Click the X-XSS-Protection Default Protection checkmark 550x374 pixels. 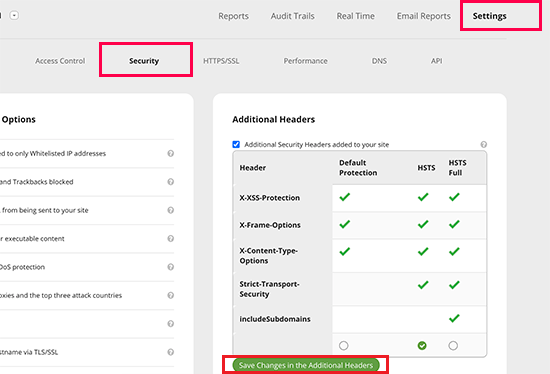(x=344, y=197)
